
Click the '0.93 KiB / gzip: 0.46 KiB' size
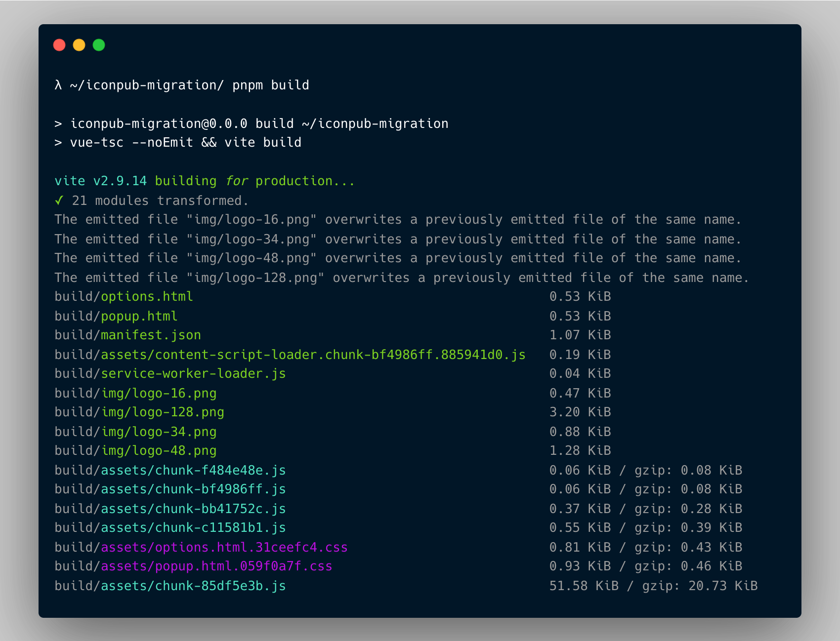[646, 566]
